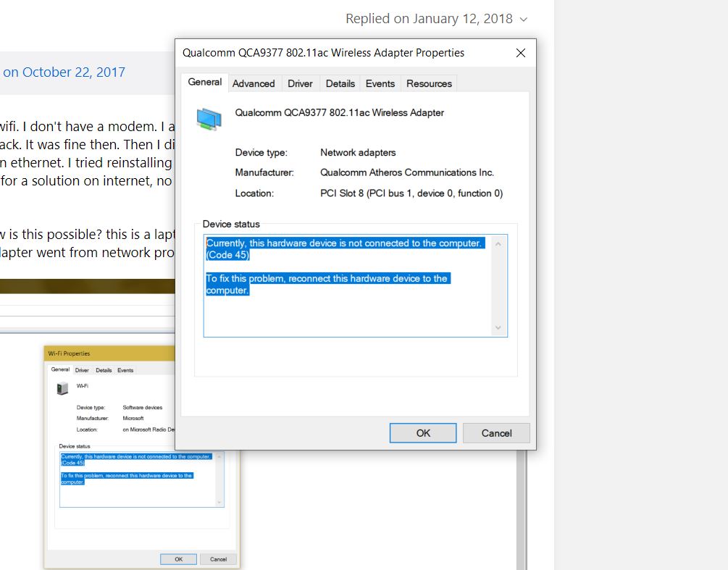Click scroll up arrow in Device status box
The width and height of the screenshot is (728, 570).
pyautogui.click(x=498, y=243)
